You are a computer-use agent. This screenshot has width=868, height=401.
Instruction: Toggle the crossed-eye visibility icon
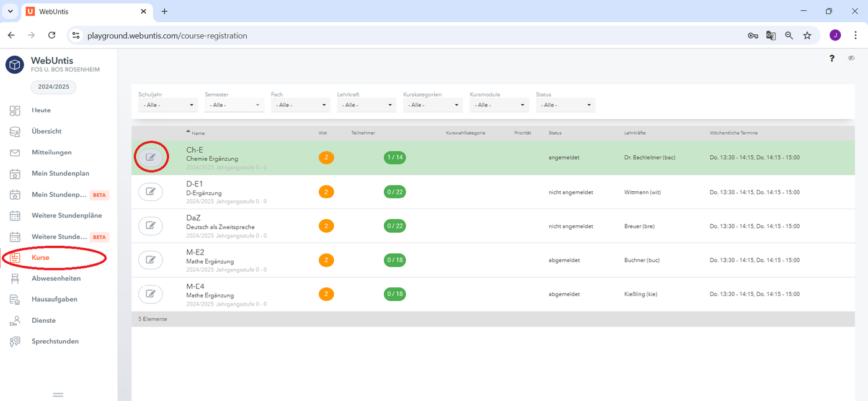[x=852, y=58]
